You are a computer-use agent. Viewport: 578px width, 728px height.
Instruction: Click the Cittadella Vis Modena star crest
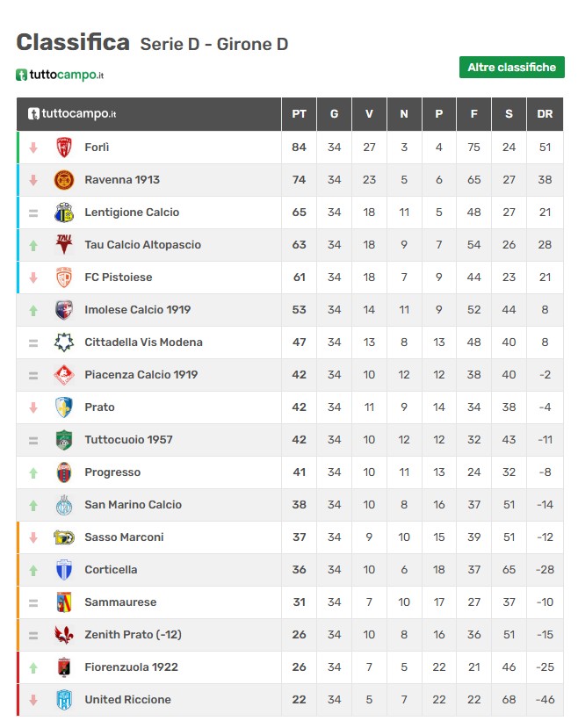(x=64, y=342)
